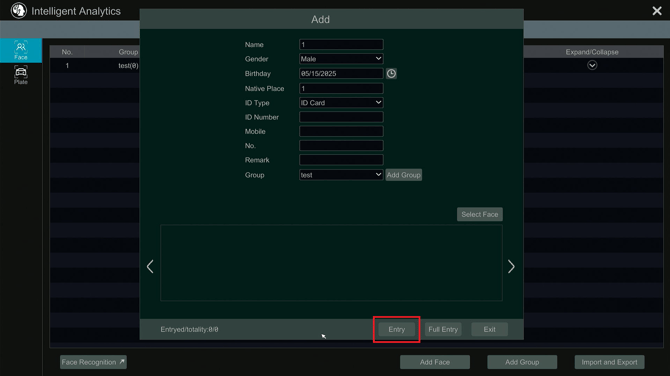Go to next face with right arrow
This screenshot has width=670, height=376.
(x=511, y=267)
